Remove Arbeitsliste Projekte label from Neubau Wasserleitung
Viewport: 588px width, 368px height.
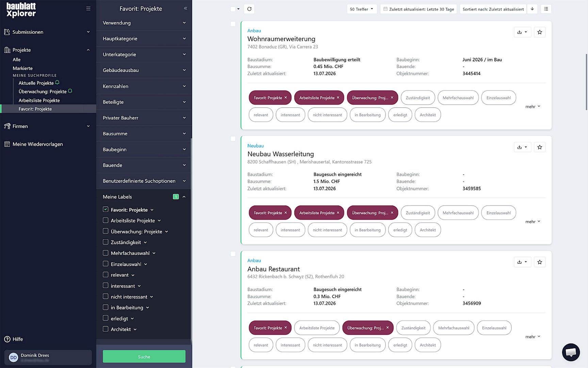(338, 213)
